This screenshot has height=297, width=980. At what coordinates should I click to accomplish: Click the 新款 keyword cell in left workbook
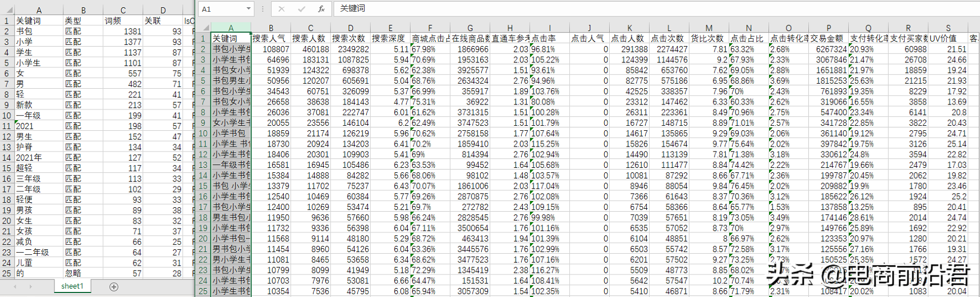(x=39, y=105)
